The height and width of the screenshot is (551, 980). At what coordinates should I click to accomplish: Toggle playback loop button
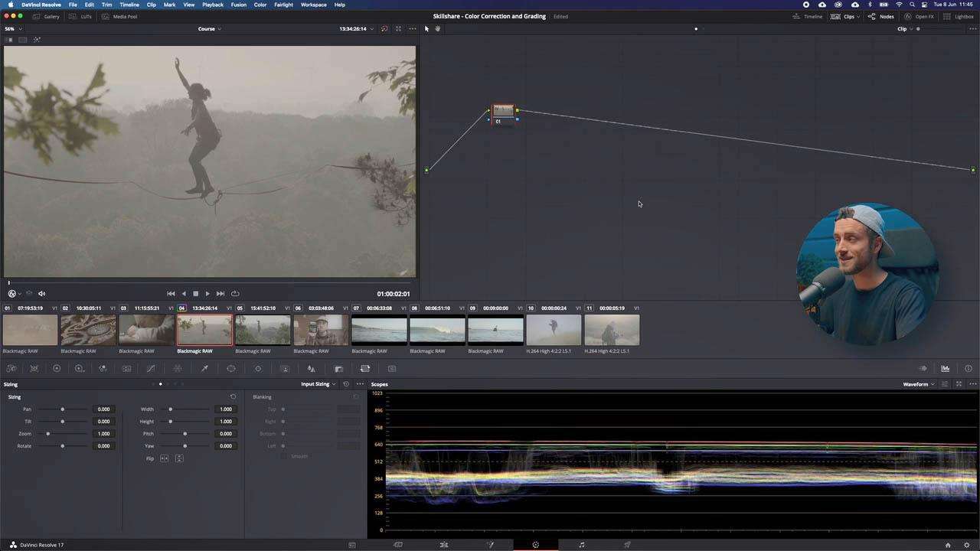coord(235,294)
